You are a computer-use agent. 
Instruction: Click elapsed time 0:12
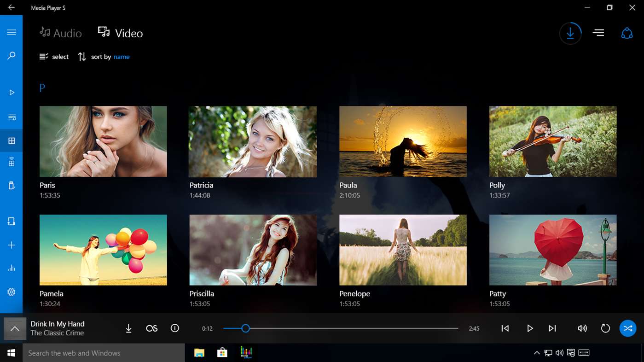(207, 328)
